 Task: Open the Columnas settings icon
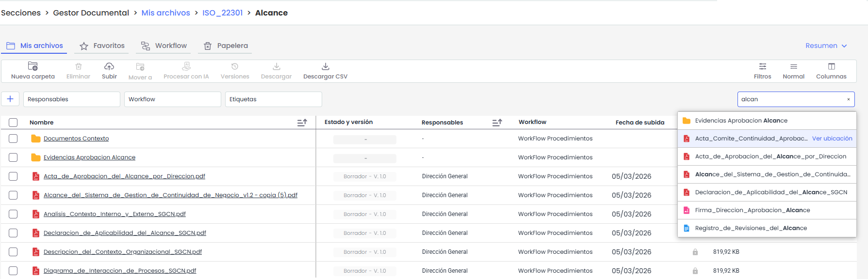[831, 66]
